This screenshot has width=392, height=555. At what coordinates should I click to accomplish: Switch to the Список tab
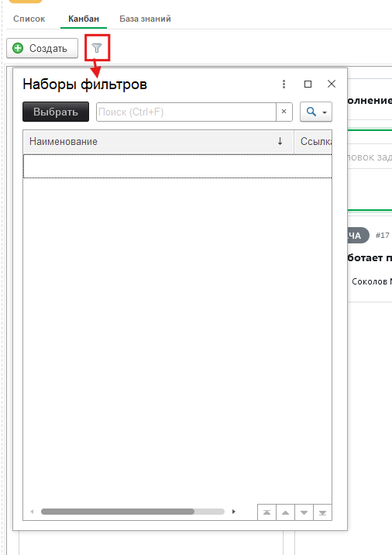click(x=29, y=19)
